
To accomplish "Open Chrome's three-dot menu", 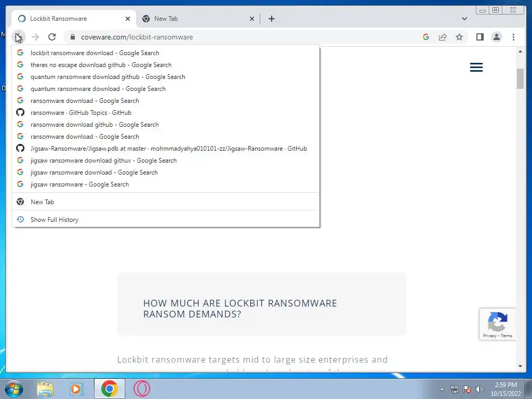I will pos(513,37).
